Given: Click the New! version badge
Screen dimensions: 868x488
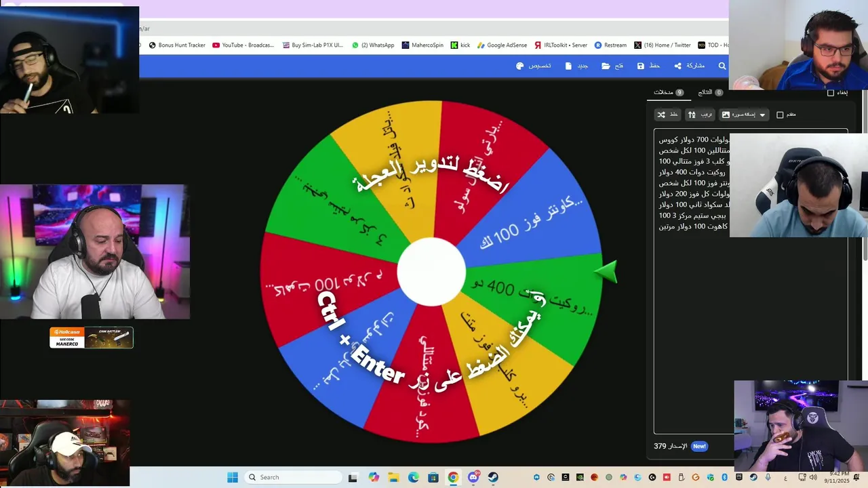Looking at the screenshot, I should click(699, 446).
